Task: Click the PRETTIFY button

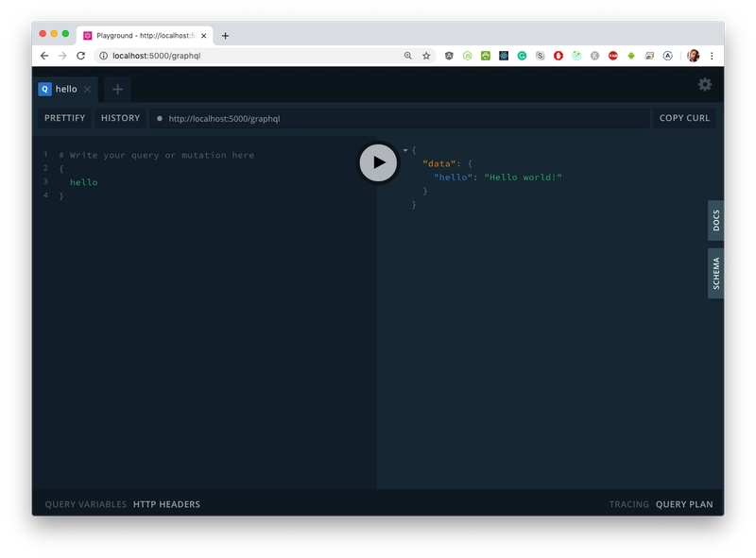Action: tap(64, 118)
